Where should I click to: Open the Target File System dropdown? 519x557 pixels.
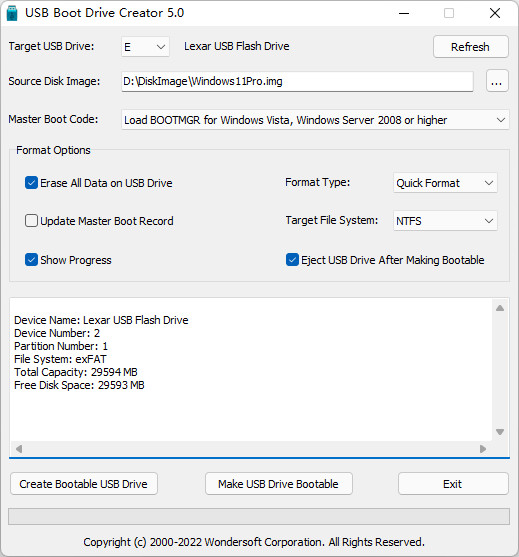pos(445,221)
